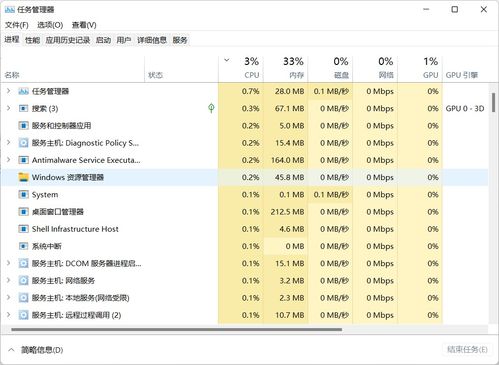Expand the 任务管理器 process row
This screenshot has height=365, width=499.
[9, 91]
